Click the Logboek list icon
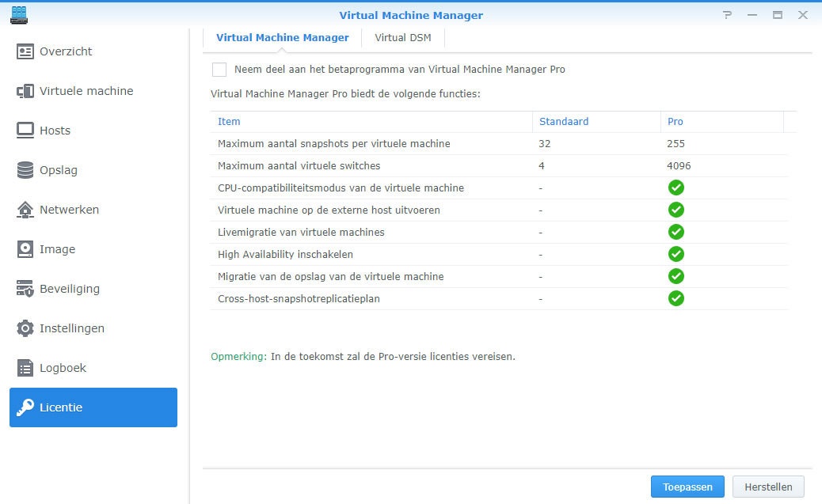Image resolution: width=822 pixels, height=504 pixels. click(25, 368)
